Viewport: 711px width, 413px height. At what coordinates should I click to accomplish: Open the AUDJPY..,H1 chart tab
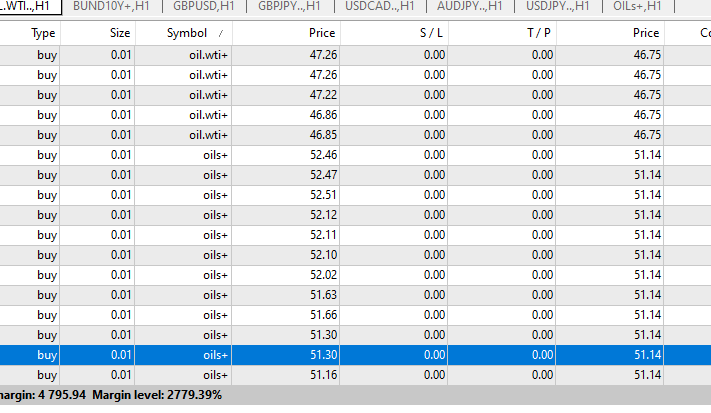point(469,6)
